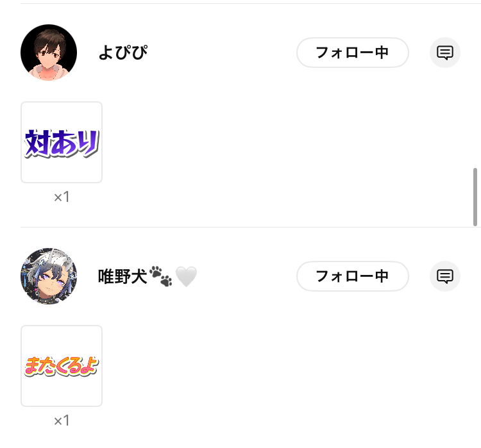Click the vertical scrollbar thumb
Viewport: 481px width, 448px height.
point(475,197)
